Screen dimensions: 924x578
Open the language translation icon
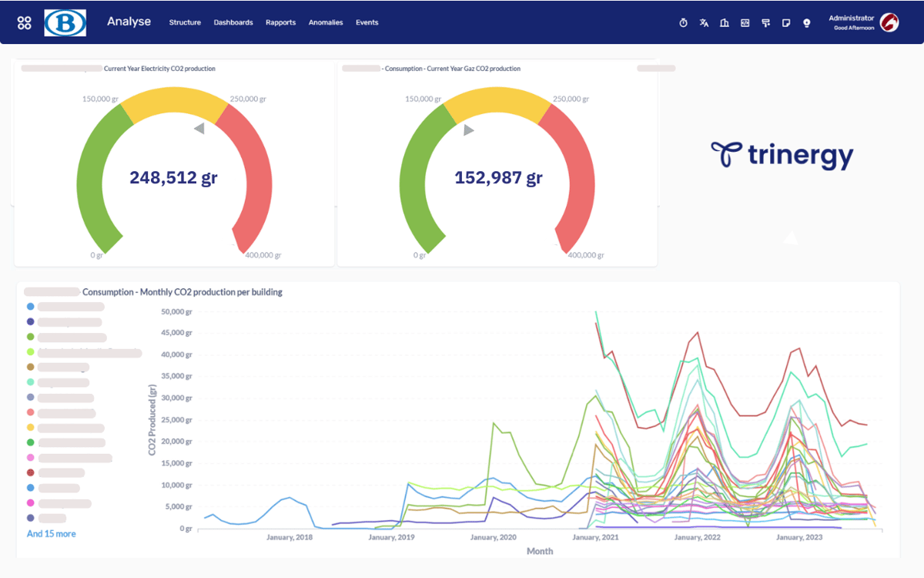click(x=704, y=23)
